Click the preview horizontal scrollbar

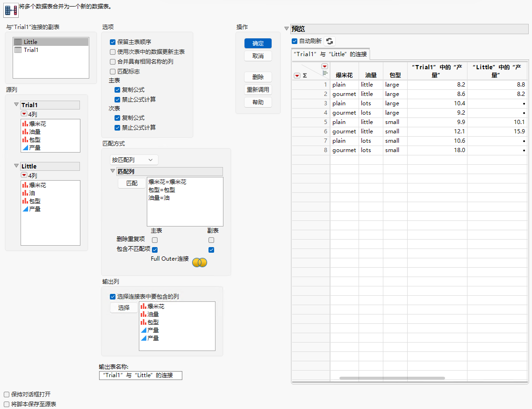pos(392,378)
